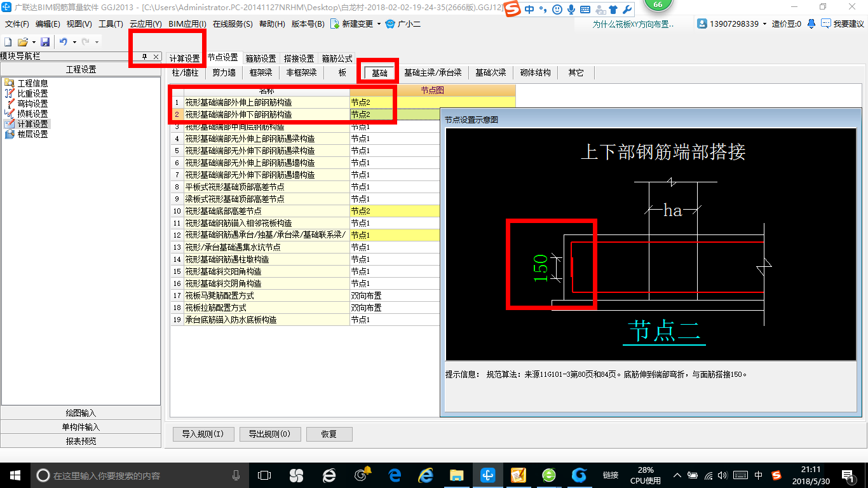Image resolution: width=868 pixels, height=488 pixels.
Task: Click 节点1 cell for 筏形基础斜交阳角构造
Action: point(394,271)
